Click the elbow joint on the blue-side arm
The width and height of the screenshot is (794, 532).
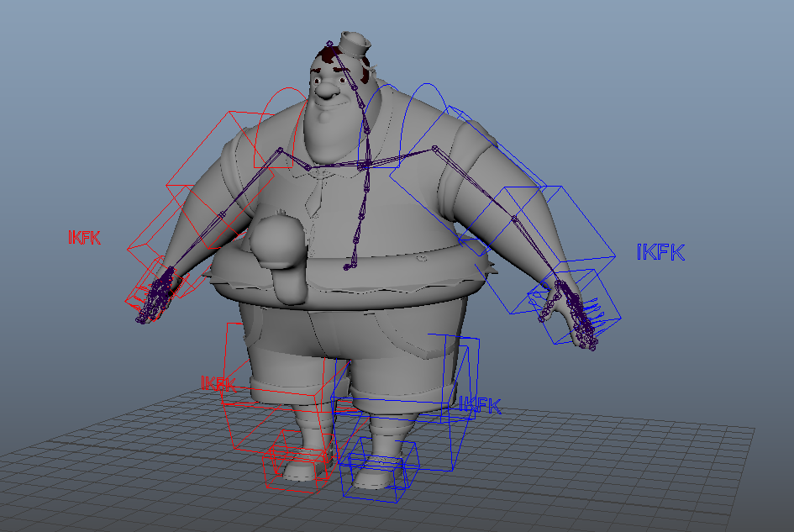[x=513, y=219]
